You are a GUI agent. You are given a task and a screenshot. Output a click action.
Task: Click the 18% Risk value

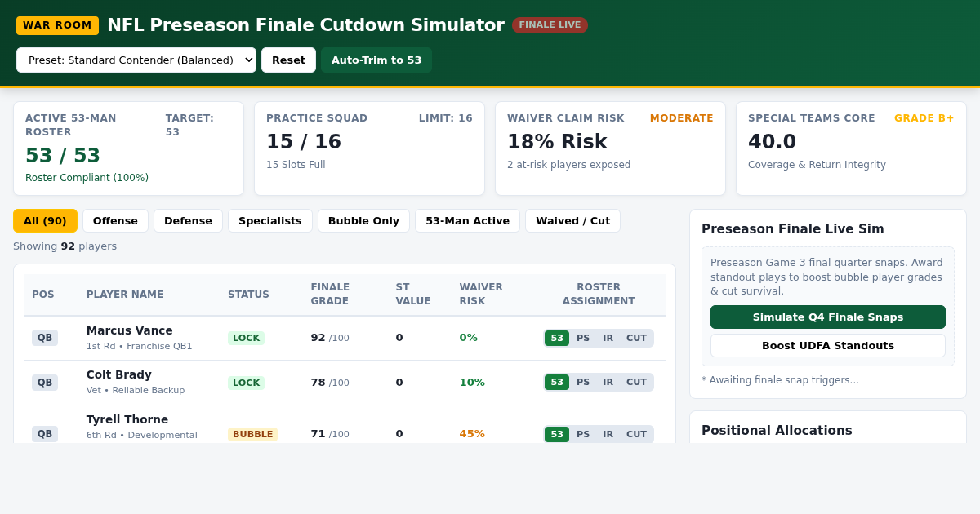tap(557, 142)
